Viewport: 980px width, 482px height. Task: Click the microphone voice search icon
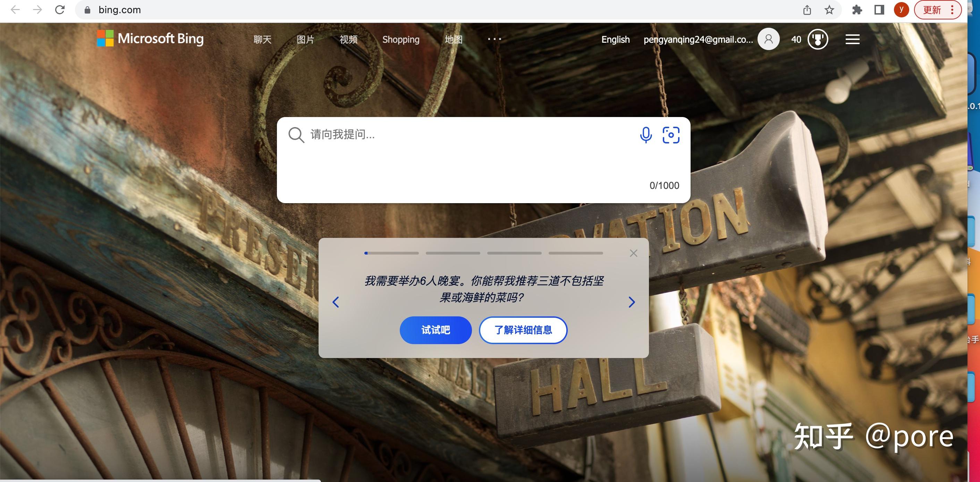click(645, 135)
